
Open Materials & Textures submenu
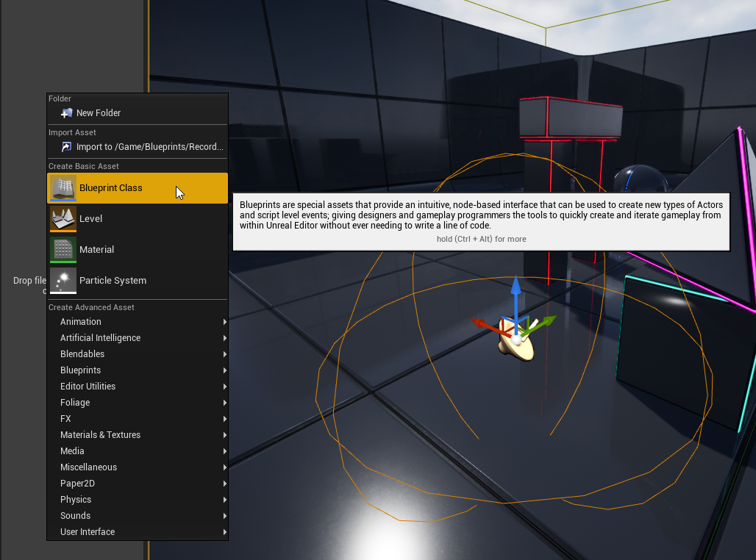[x=138, y=435]
